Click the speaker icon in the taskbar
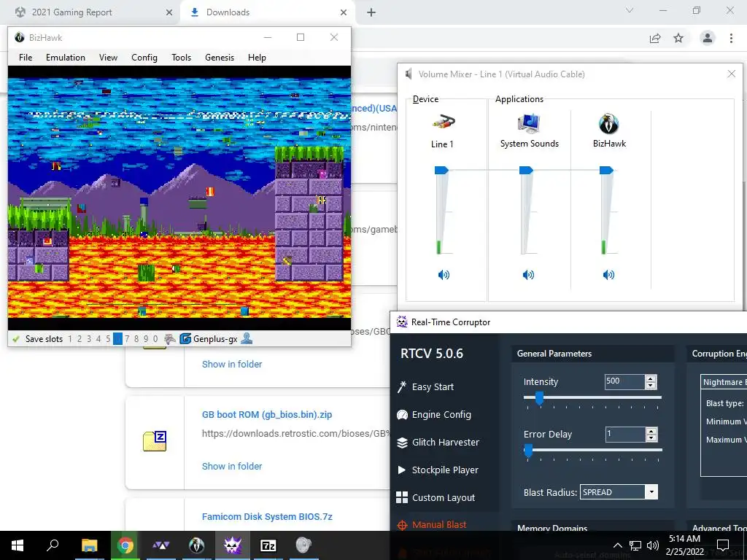Image resolution: width=747 pixels, height=560 pixels. coord(653,545)
